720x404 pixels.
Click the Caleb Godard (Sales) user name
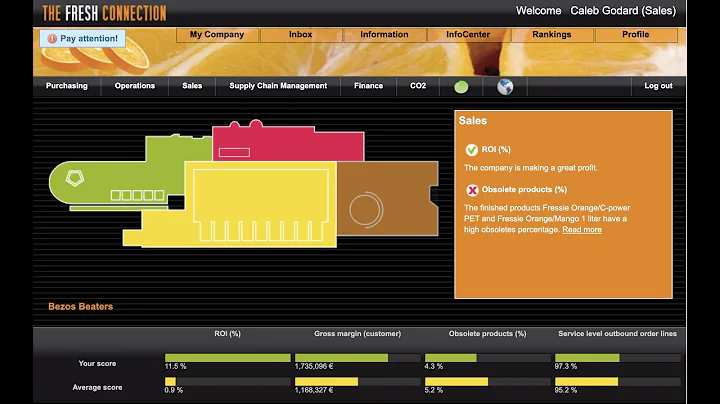[x=623, y=11]
